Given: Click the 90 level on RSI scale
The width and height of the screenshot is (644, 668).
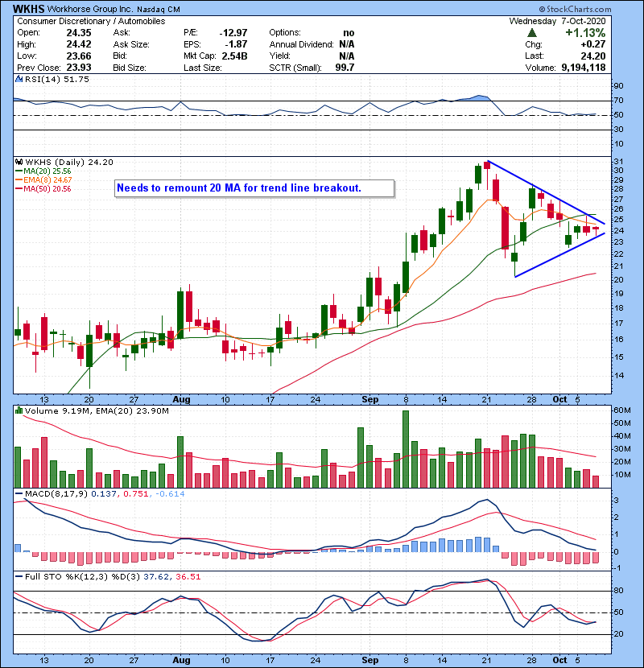Looking at the screenshot, I should 618,86.
